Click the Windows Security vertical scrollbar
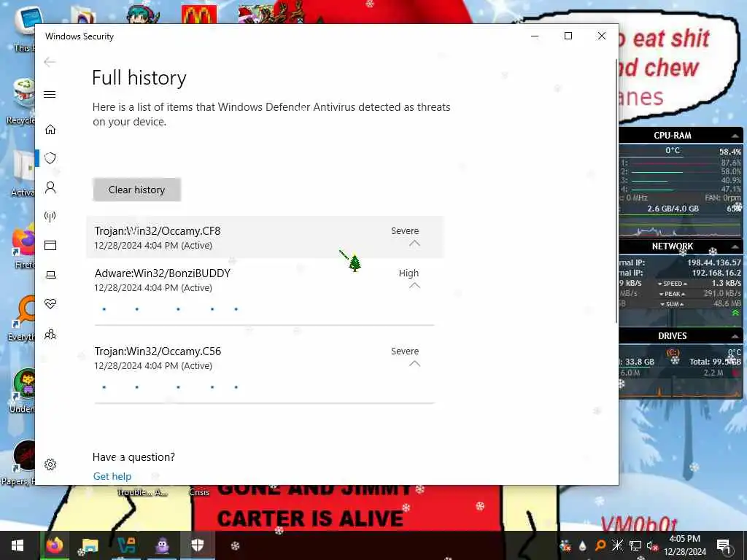This screenshot has height=560, width=747. tap(616, 190)
